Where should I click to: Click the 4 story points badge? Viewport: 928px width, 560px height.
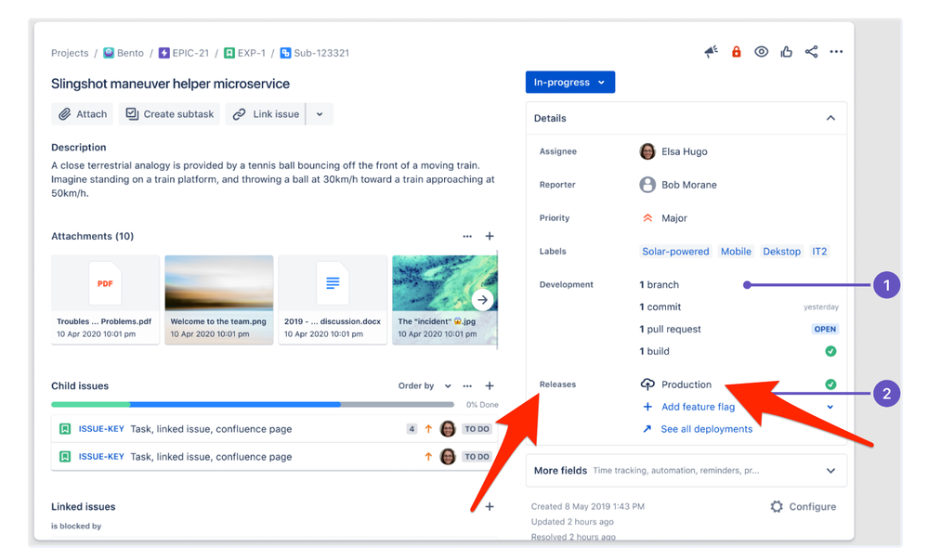click(x=412, y=428)
